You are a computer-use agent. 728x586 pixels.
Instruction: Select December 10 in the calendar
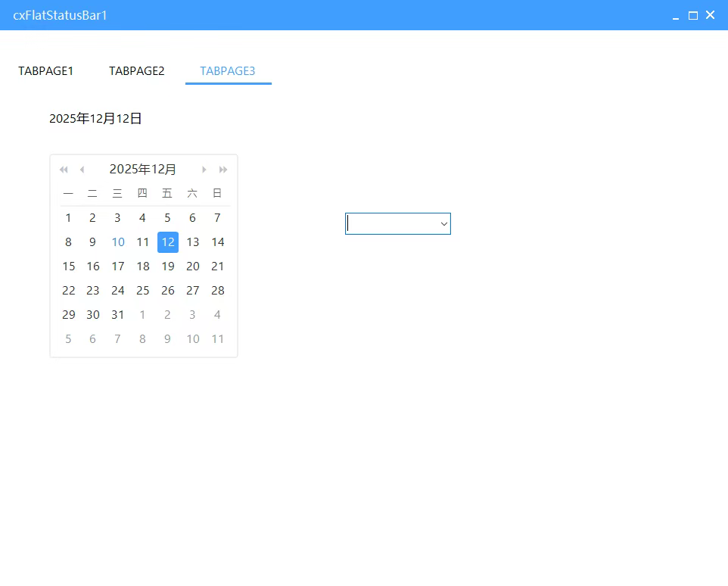[x=118, y=242]
